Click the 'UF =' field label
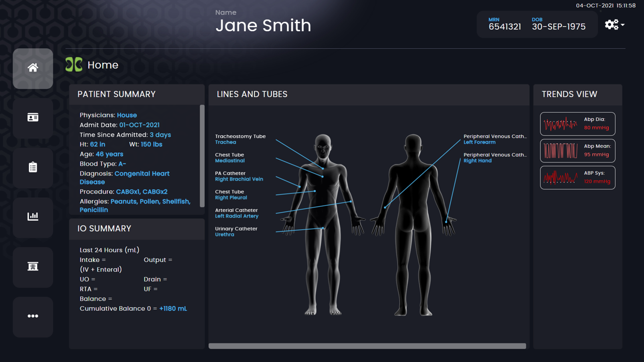Screen dimensions: 644x362 coord(150,289)
